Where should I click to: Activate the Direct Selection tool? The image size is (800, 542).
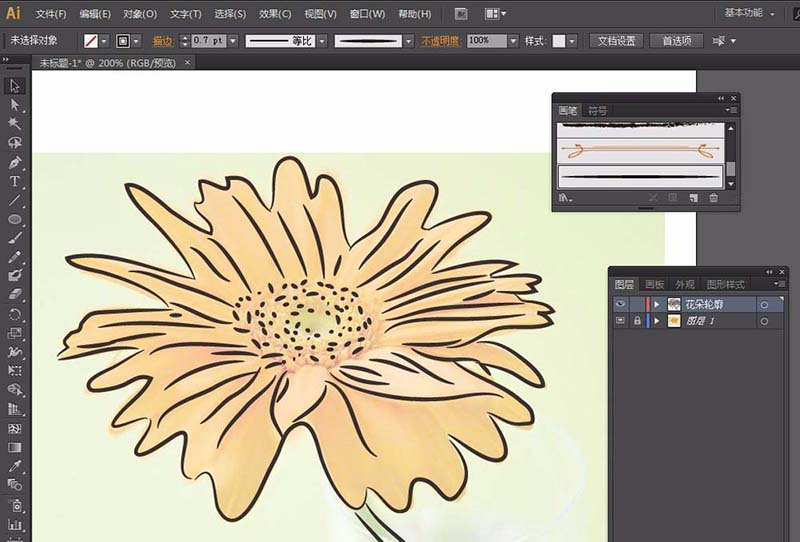(15, 105)
